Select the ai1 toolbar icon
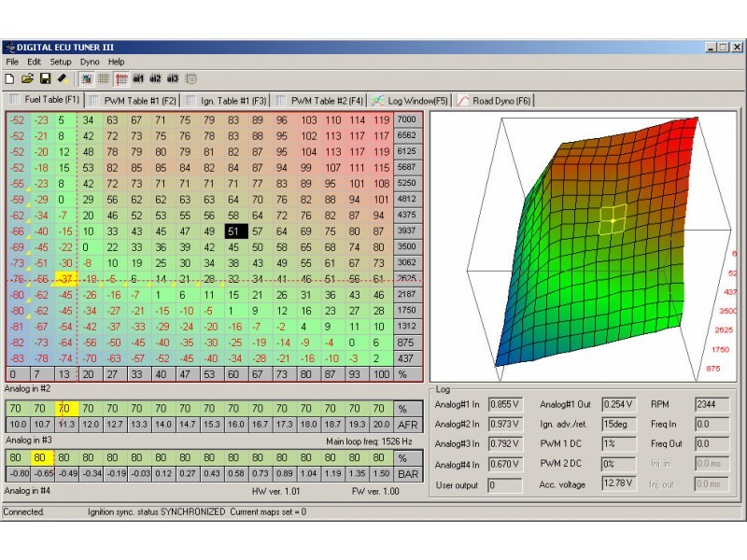The height and width of the screenshot is (560, 747). click(x=138, y=78)
